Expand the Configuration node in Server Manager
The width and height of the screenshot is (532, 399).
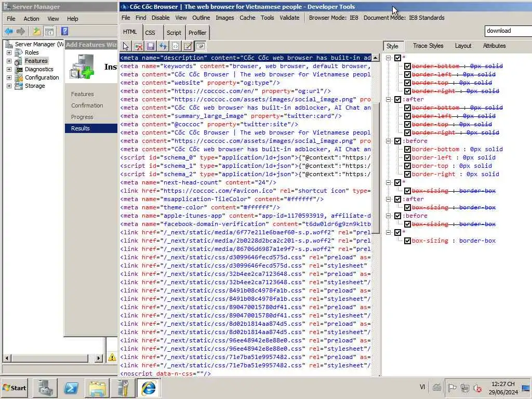point(9,77)
